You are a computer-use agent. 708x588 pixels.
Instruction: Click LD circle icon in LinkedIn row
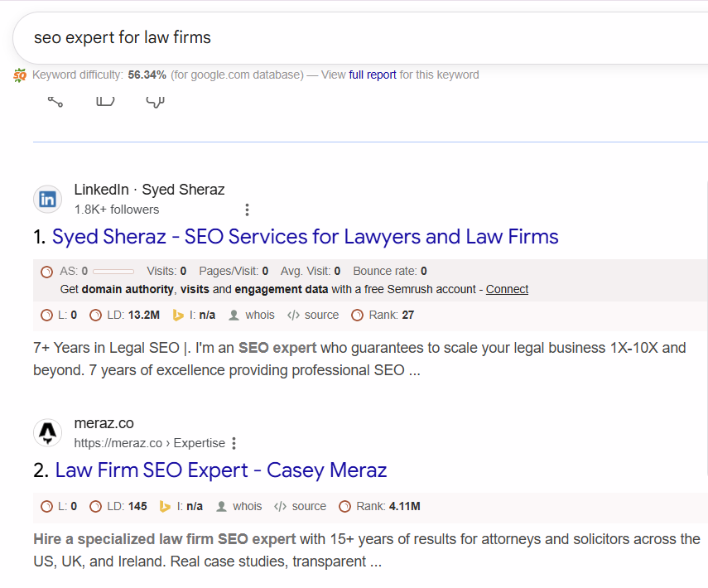95,316
